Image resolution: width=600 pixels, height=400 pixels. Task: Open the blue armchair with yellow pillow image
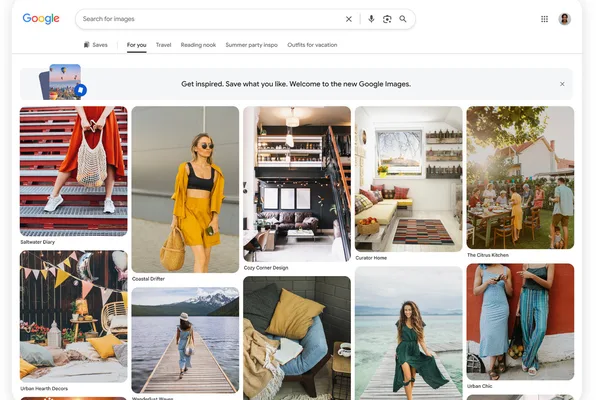[x=297, y=338]
